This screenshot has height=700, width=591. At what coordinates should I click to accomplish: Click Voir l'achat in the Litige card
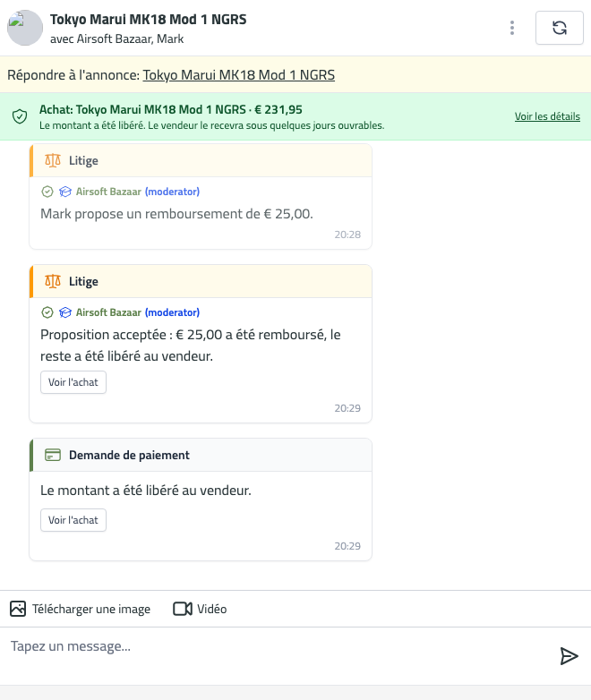pyautogui.click(x=73, y=382)
